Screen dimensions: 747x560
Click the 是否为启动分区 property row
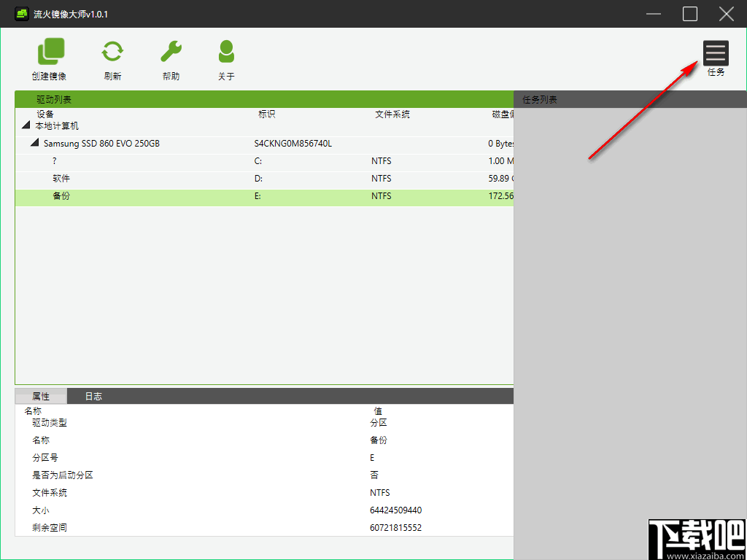[264, 475]
